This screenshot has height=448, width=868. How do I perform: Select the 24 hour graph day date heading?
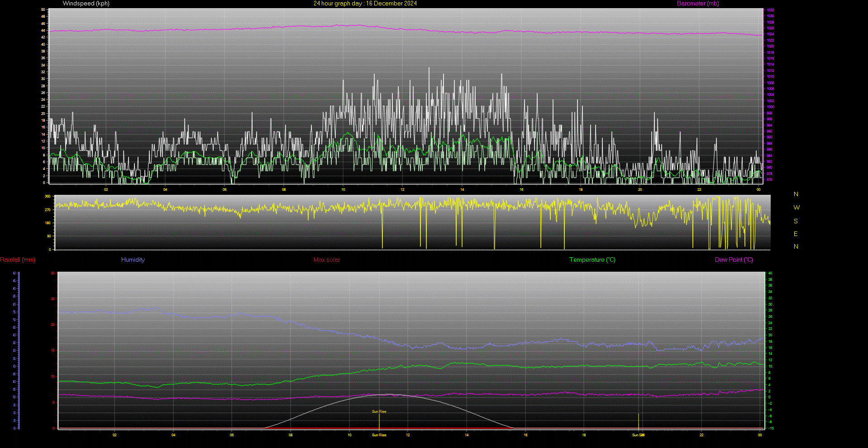(365, 4)
